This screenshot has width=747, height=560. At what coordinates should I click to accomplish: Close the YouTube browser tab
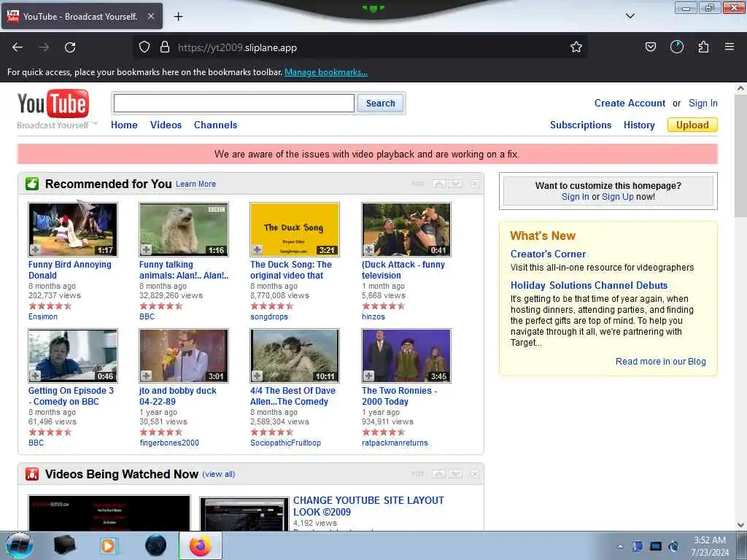[x=150, y=16]
